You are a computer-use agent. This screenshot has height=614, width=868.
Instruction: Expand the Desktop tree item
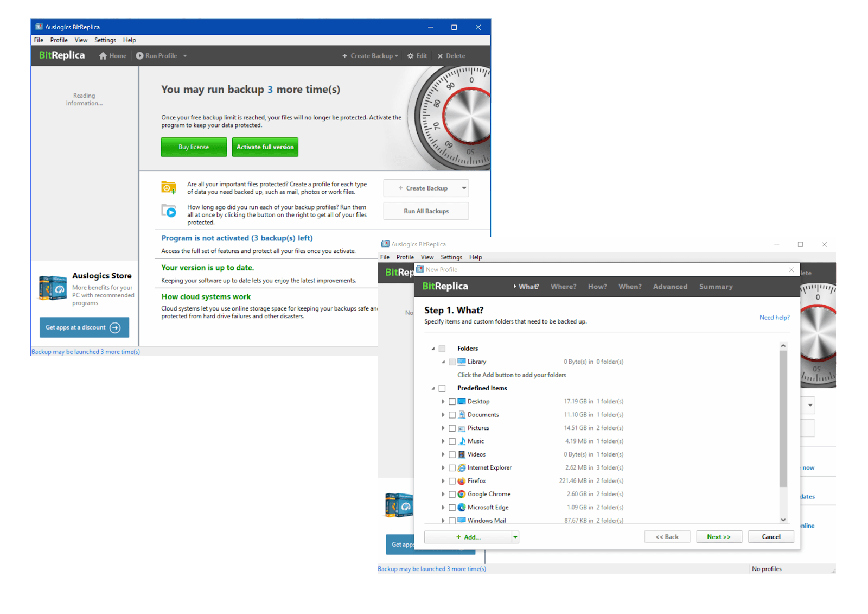click(443, 402)
